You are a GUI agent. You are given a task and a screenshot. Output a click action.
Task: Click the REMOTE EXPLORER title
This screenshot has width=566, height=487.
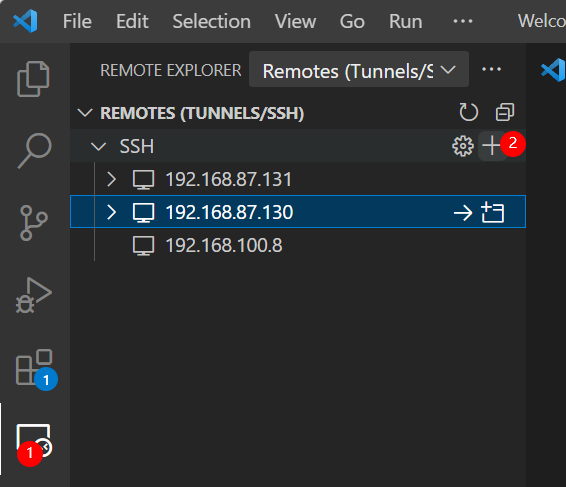[171, 70]
